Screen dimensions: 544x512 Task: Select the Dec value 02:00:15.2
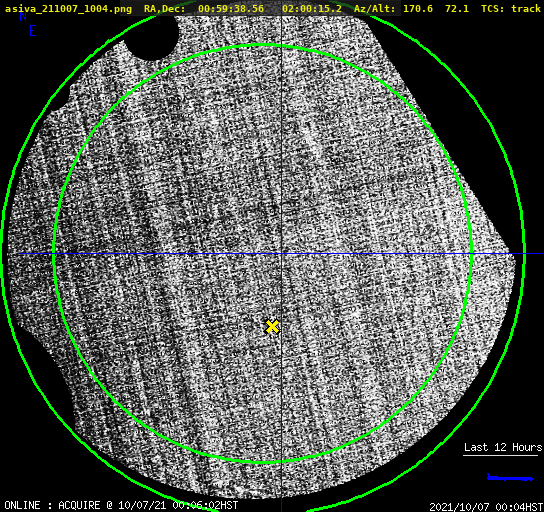(x=312, y=8)
